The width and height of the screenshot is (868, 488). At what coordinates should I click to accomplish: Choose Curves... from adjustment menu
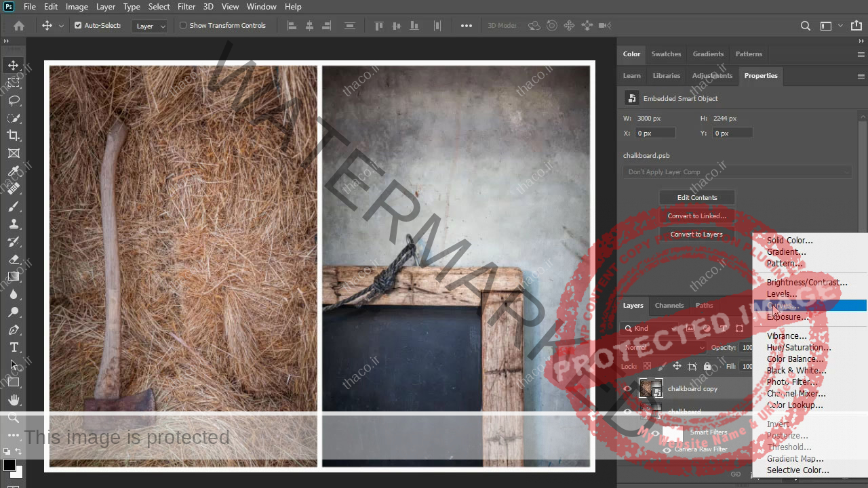(810, 306)
